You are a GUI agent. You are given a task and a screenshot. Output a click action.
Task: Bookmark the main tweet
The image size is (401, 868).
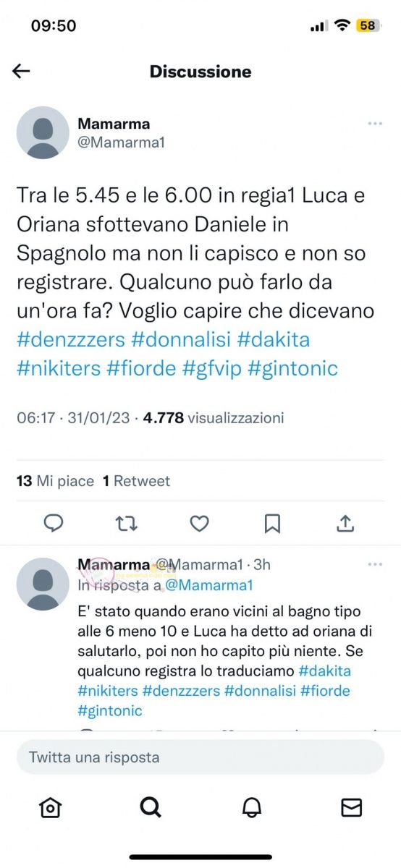[272, 524]
